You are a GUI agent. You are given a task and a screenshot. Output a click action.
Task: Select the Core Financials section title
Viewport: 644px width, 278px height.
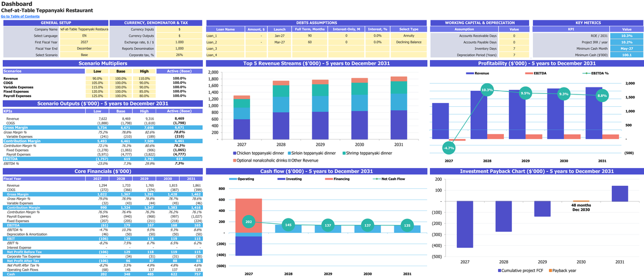coord(103,171)
